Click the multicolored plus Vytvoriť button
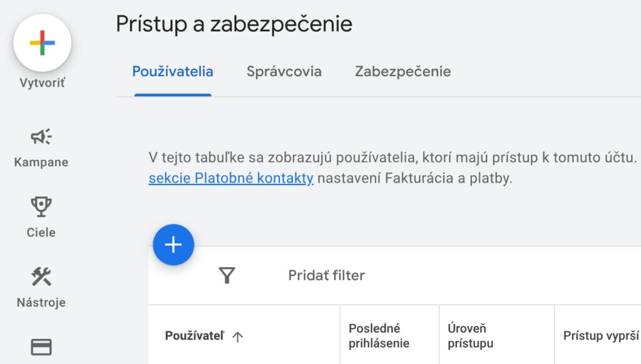This screenshot has width=641, height=364. coord(42,43)
